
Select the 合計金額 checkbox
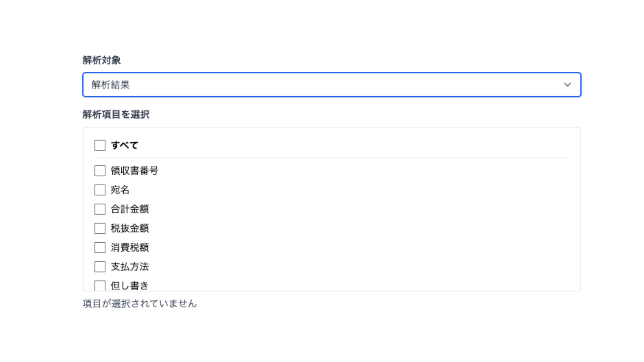[x=100, y=209]
